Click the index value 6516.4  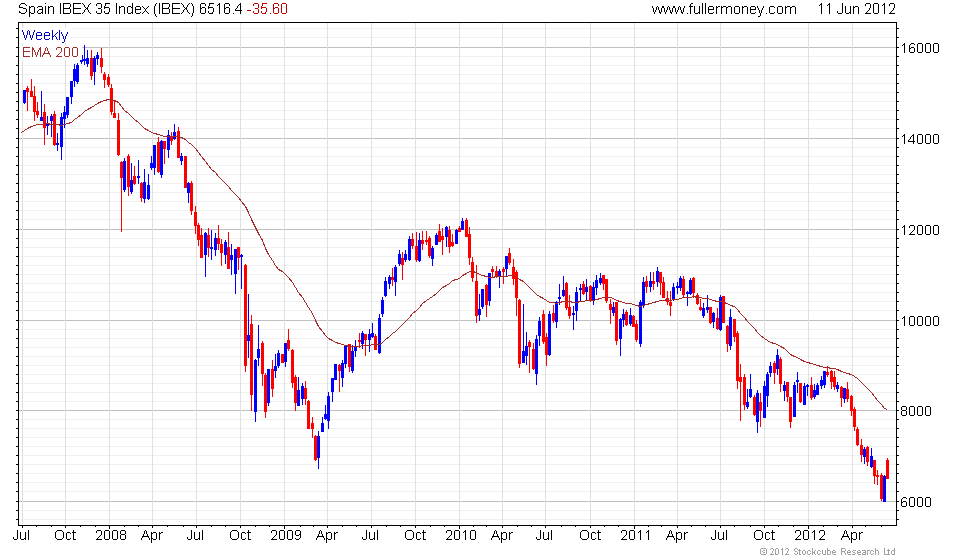221,9
